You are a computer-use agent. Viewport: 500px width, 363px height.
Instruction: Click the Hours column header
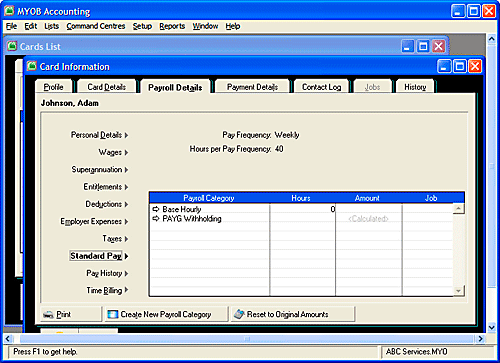(x=301, y=198)
